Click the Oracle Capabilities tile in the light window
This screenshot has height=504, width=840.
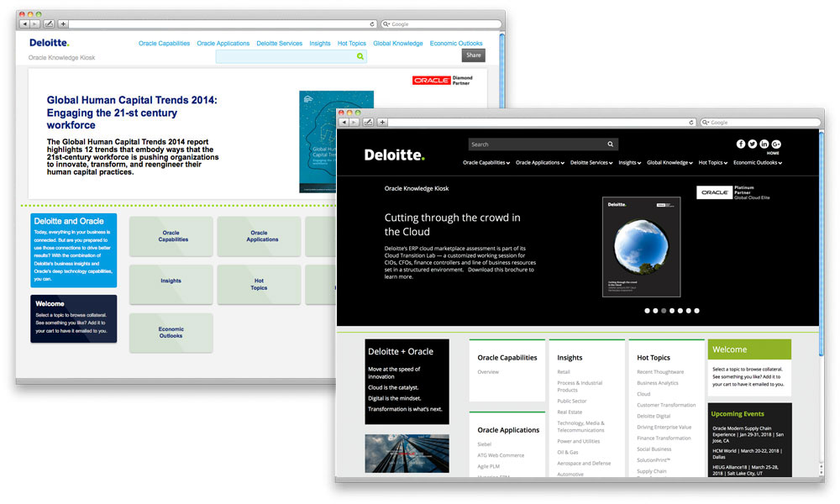171,236
